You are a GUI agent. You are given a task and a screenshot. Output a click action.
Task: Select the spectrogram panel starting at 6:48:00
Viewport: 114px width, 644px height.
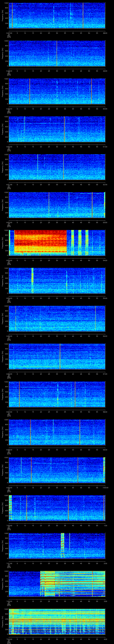tap(57, 54)
